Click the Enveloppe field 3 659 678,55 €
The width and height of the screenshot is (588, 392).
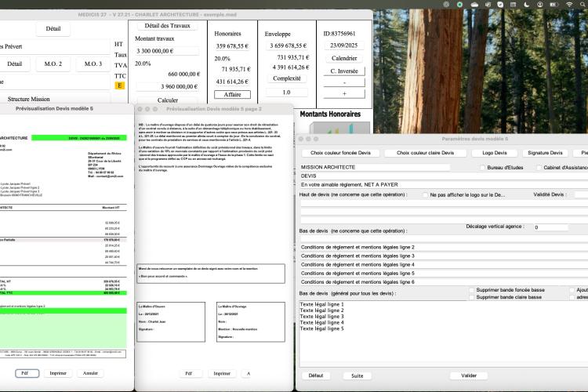(288, 45)
